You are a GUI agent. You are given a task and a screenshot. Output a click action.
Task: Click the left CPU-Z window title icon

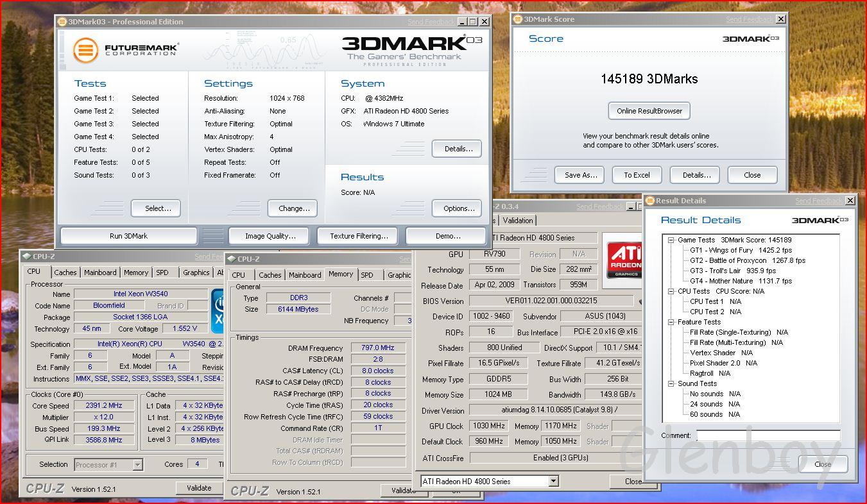coord(26,256)
